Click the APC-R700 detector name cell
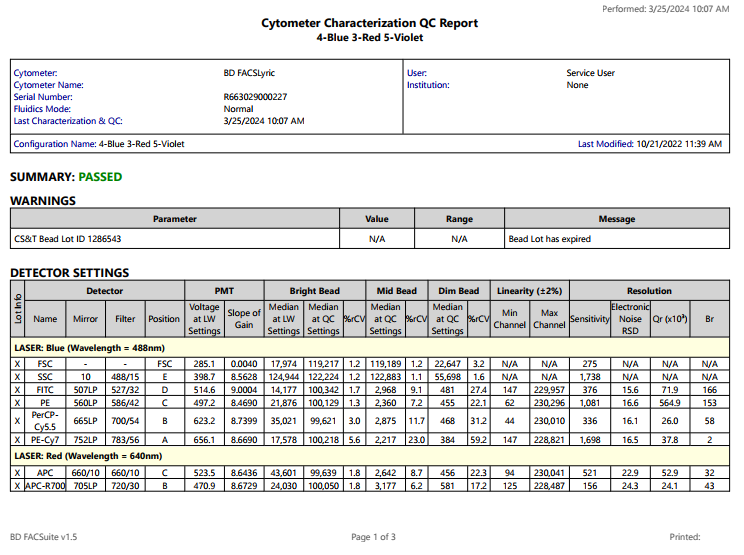Image resolution: width=744 pixels, height=555 pixels. pyautogui.click(x=45, y=485)
